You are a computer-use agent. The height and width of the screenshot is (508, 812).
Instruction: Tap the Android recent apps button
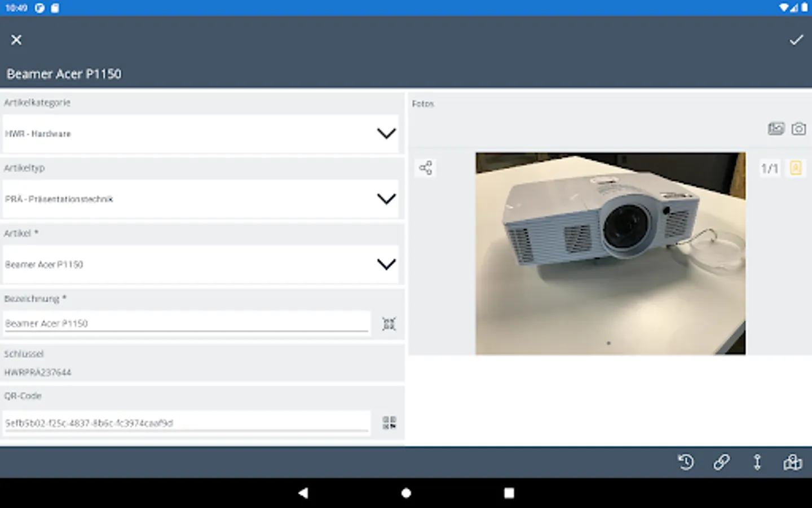pos(509,493)
